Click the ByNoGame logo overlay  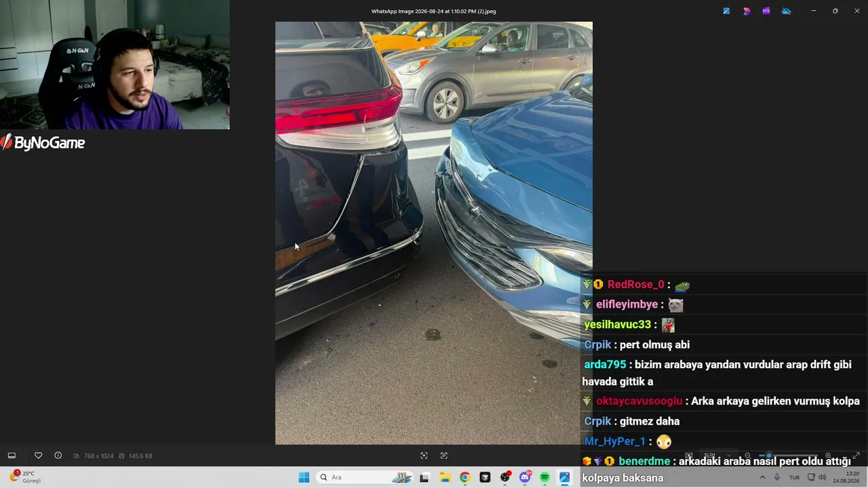pyautogui.click(x=43, y=142)
